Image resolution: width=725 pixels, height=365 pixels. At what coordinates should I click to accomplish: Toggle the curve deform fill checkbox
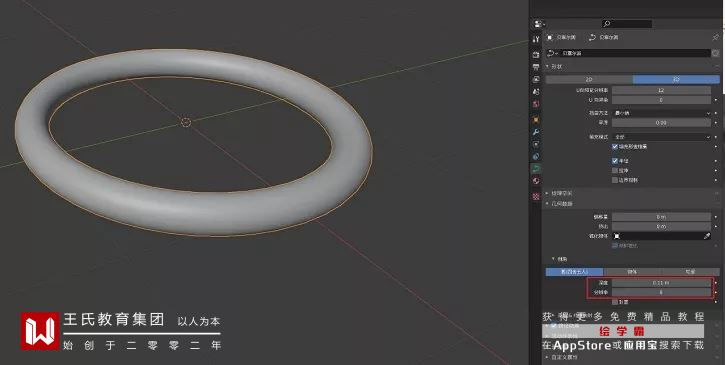[615, 147]
